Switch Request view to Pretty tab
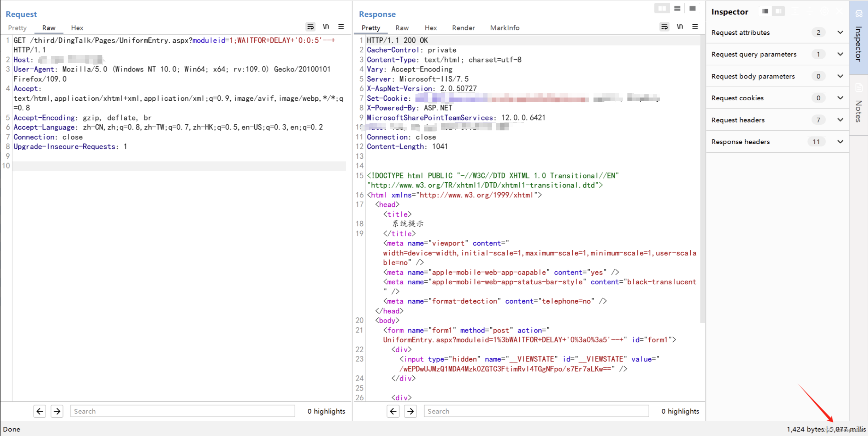This screenshot has height=436, width=868. pyautogui.click(x=17, y=28)
